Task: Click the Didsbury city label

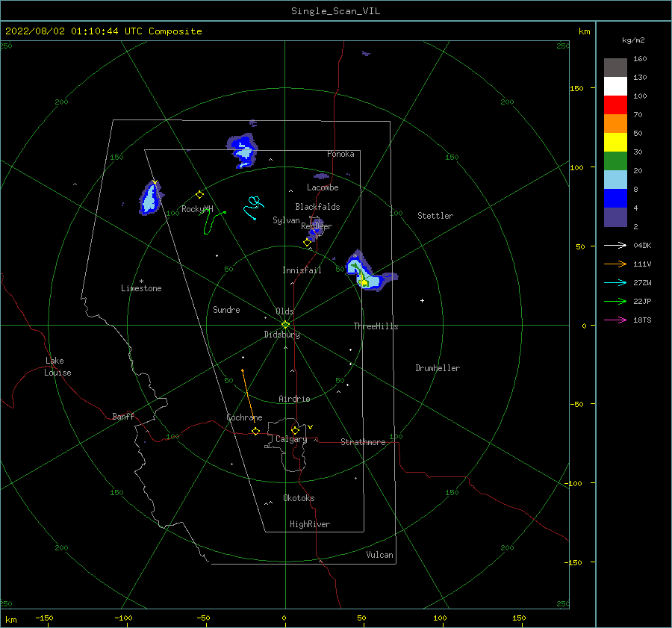Action: [x=281, y=335]
